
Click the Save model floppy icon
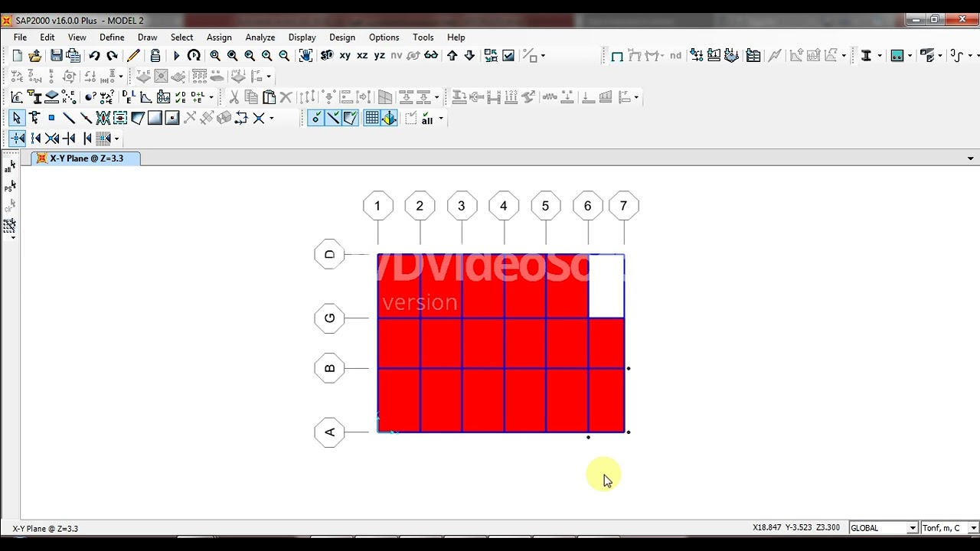[57, 56]
